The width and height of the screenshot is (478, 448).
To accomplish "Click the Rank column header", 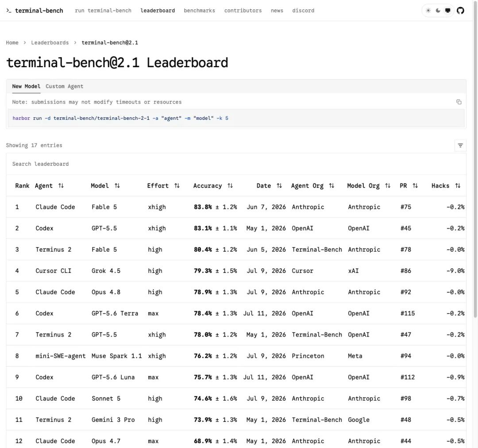I will 22,186.
